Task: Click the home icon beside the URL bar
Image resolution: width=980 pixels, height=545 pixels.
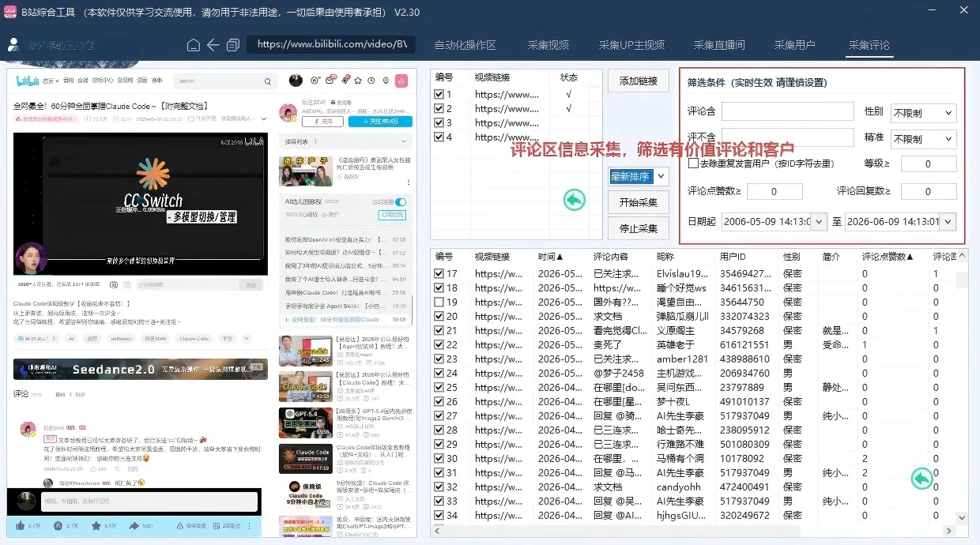Action: point(194,45)
